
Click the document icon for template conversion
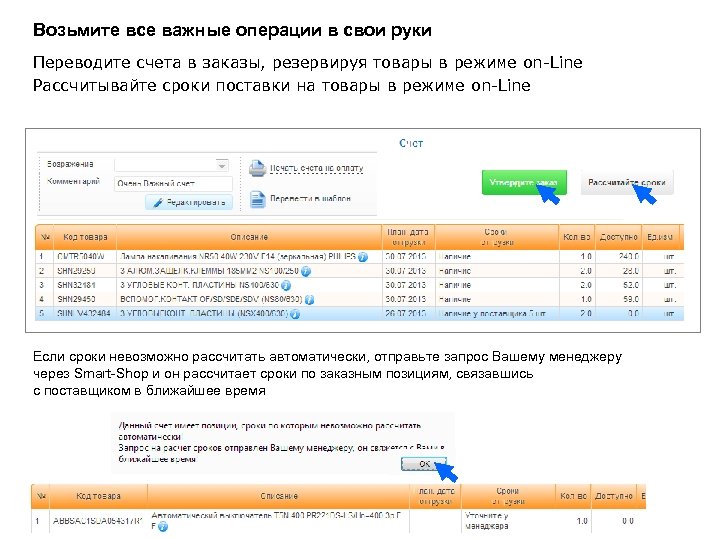click(x=258, y=199)
